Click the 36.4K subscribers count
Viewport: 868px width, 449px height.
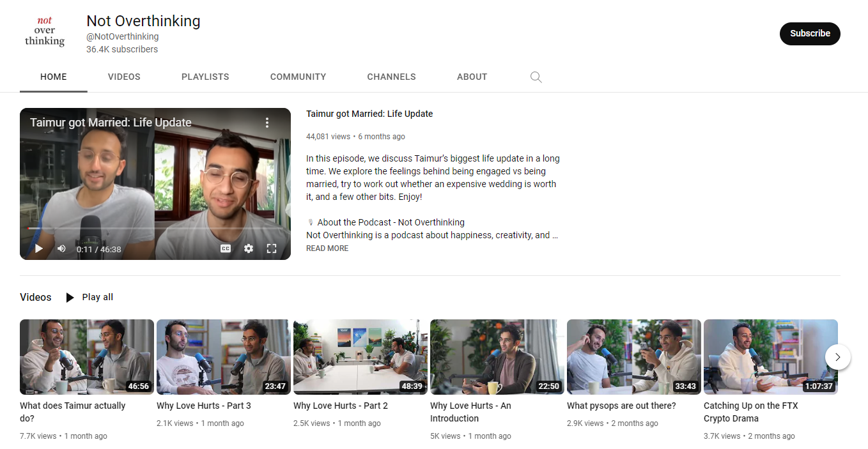point(122,49)
